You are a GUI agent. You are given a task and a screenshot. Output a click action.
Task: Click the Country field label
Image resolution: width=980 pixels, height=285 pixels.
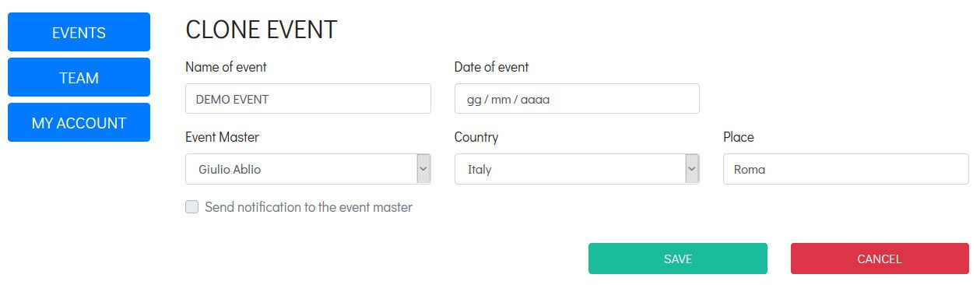click(x=476, y=137)
